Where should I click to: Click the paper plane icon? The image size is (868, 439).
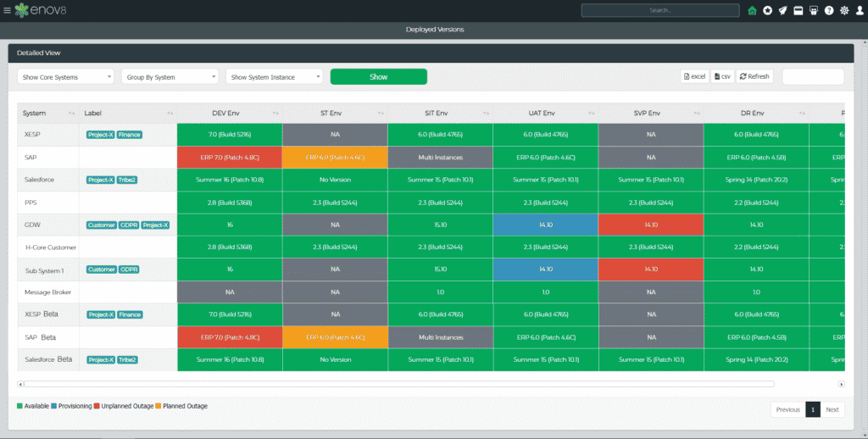tap(782, 10)
